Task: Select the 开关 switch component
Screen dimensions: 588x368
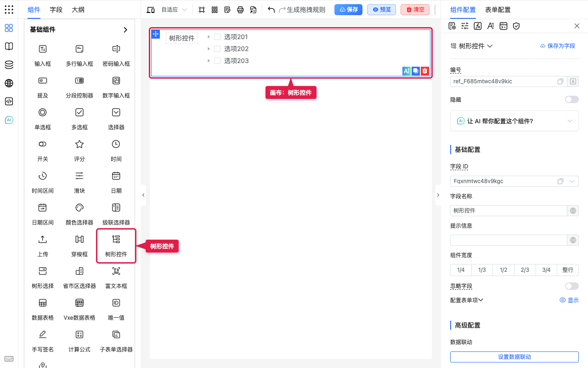Action: click(43, 150)
